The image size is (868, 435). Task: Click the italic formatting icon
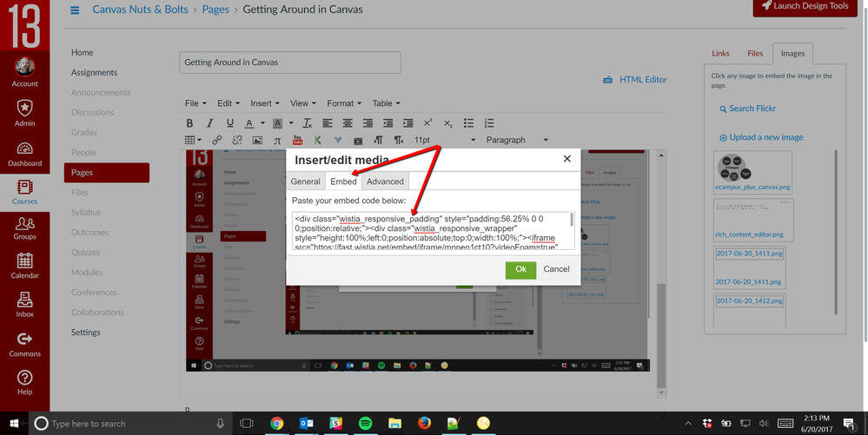pos(209,123)
